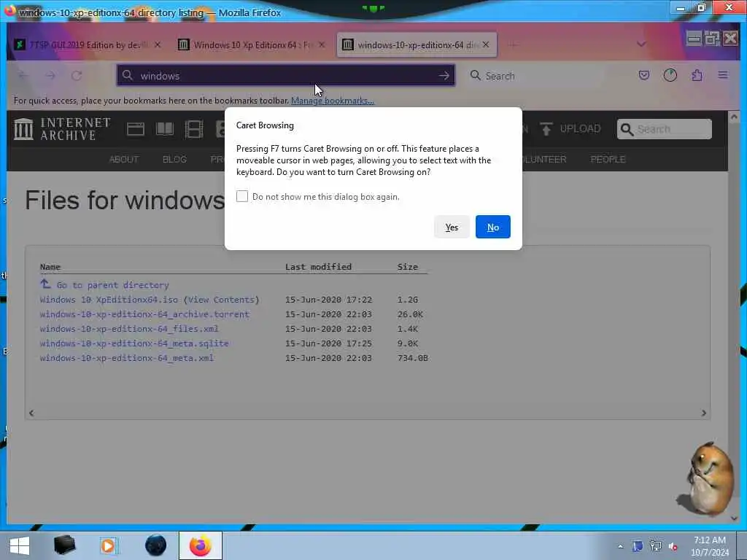Open the dark globe taskbar icon
The width and height of the screenshot is (747, 560).
155,545
